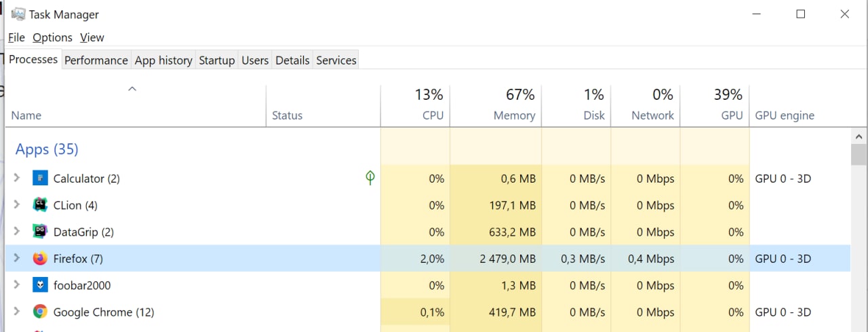Screen dimensions: 868x332
Task: Click the scrollbar up arrow
Action: tap(859, 134)
